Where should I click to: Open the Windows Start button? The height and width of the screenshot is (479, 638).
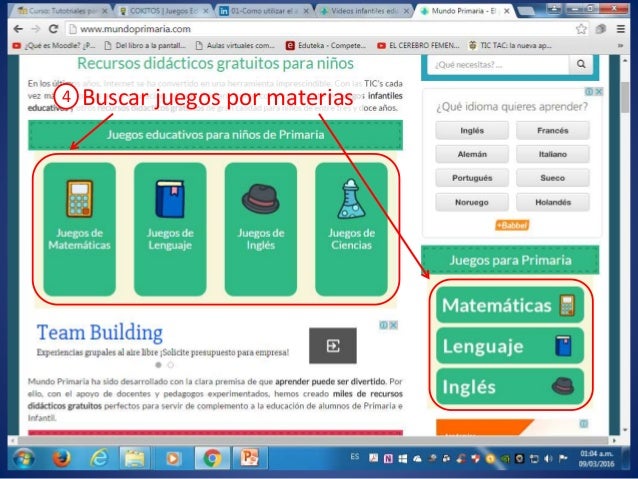tap(24, 459)
